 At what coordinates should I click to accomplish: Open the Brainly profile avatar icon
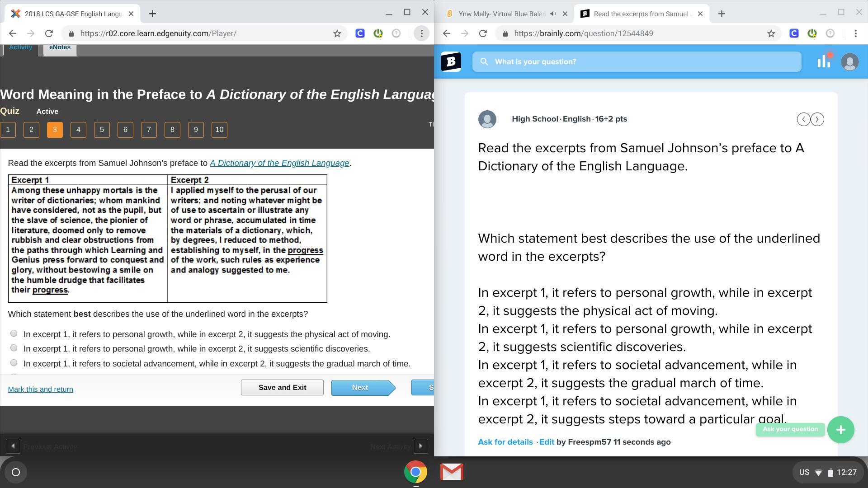tap(849, 61)
